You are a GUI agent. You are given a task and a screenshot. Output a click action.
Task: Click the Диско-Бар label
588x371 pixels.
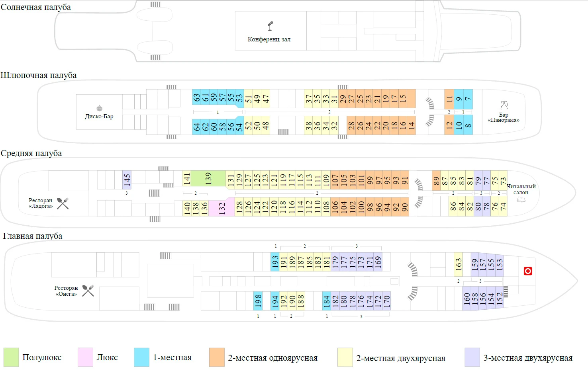coord(99,116)
